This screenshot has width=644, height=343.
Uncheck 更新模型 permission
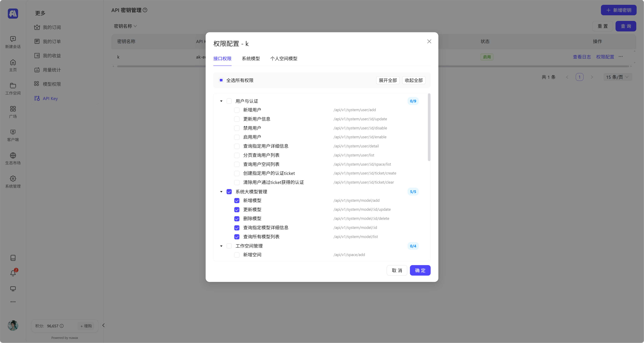click(x=237, y=210)
